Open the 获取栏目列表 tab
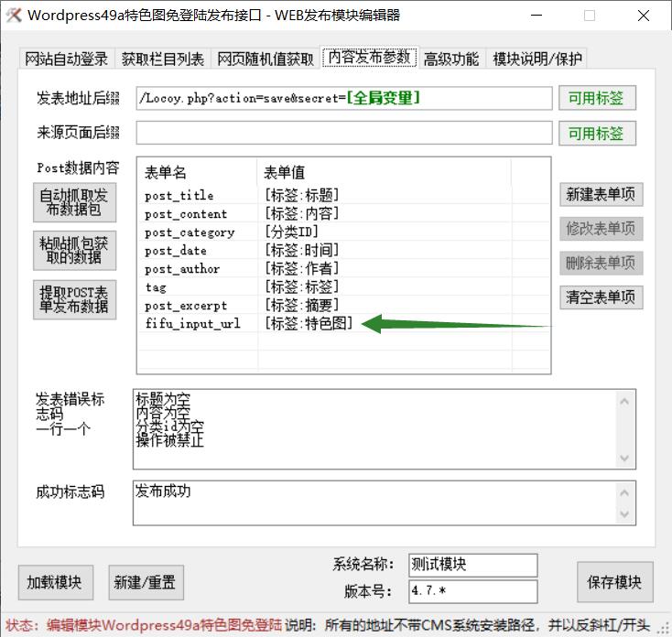 (x=162, y=59)
